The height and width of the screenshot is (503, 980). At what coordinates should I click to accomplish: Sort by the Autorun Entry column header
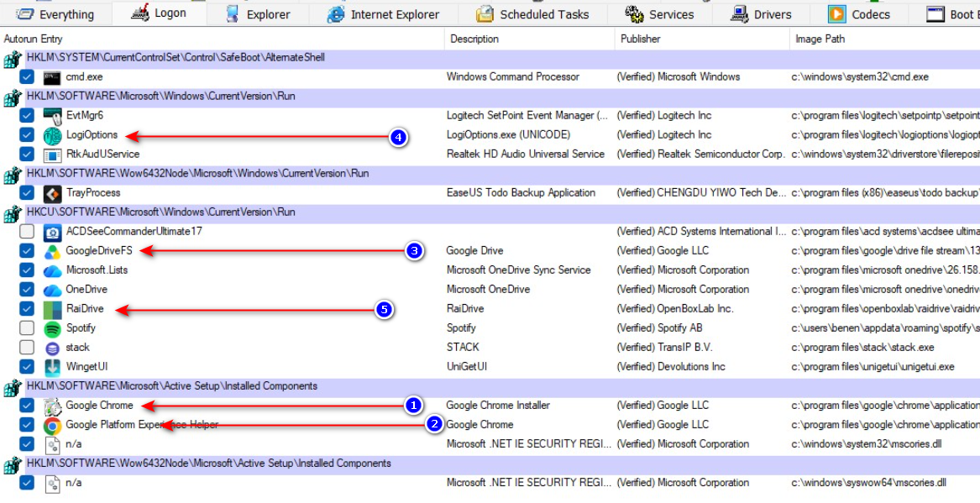(222, 39)
